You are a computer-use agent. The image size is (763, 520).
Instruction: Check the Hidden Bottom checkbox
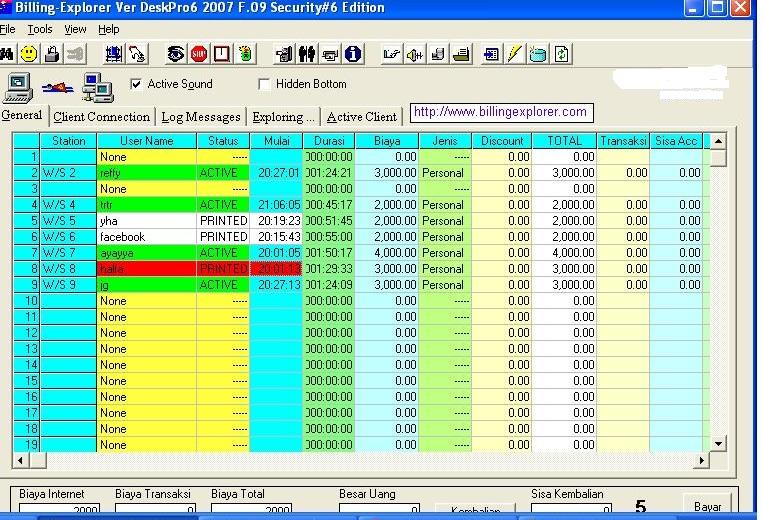[x=264, y=84]
